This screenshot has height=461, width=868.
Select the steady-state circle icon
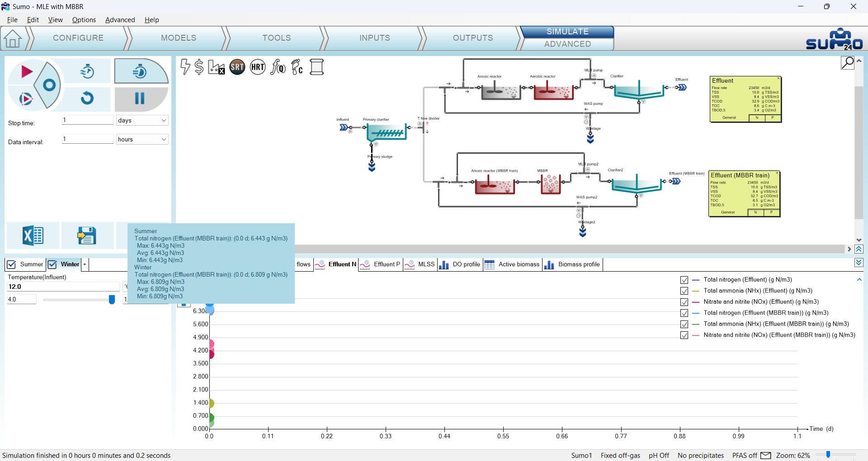coord(49,85)
